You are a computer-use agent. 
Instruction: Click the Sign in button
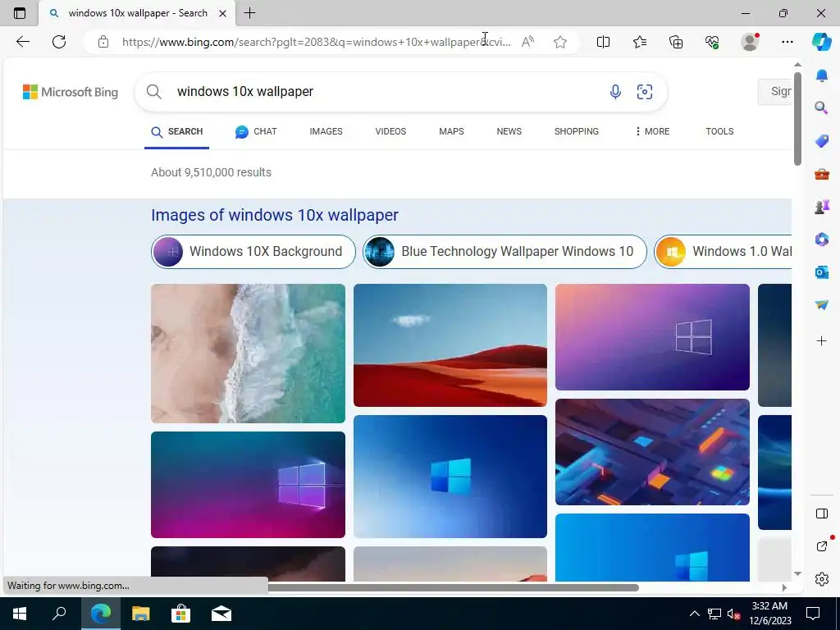click(774, 92)
